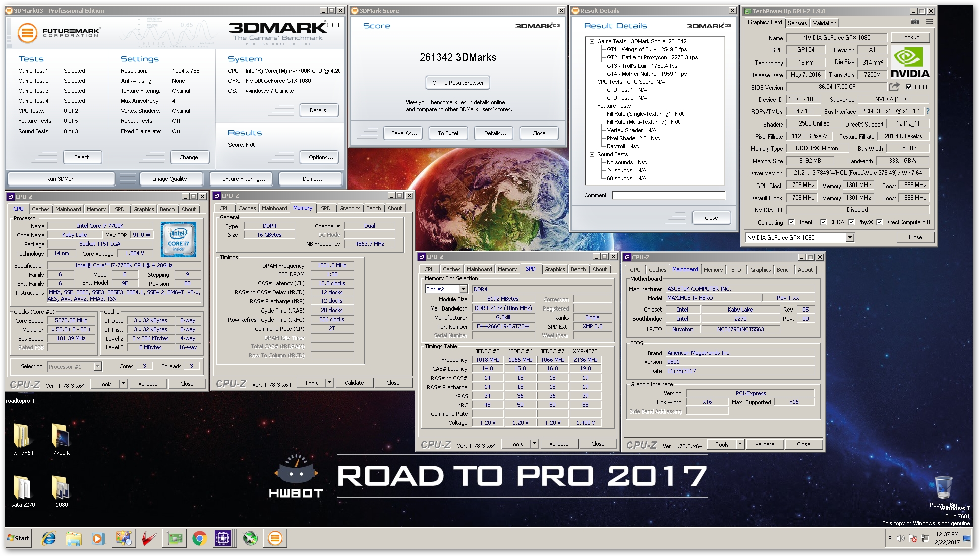This screenshot has width=980, height=556.
Task: Click the Bus Interface question mark icon
Action: [927, 111]
